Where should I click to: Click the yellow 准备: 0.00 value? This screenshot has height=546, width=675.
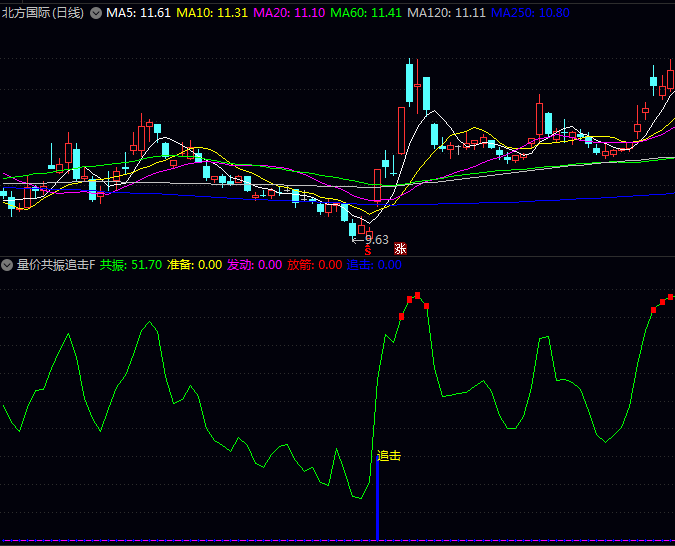(194, 265)
